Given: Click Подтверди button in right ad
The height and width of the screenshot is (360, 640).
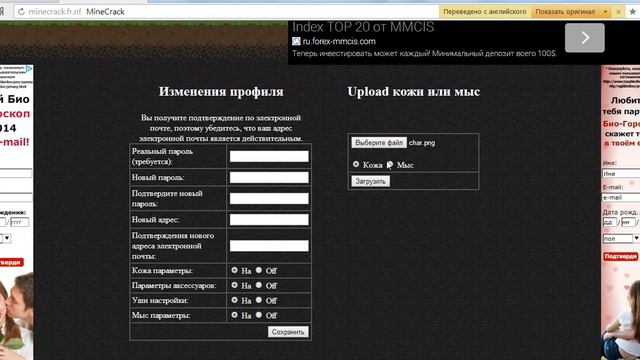Looking at the screenshot, I should click(621, 256).
